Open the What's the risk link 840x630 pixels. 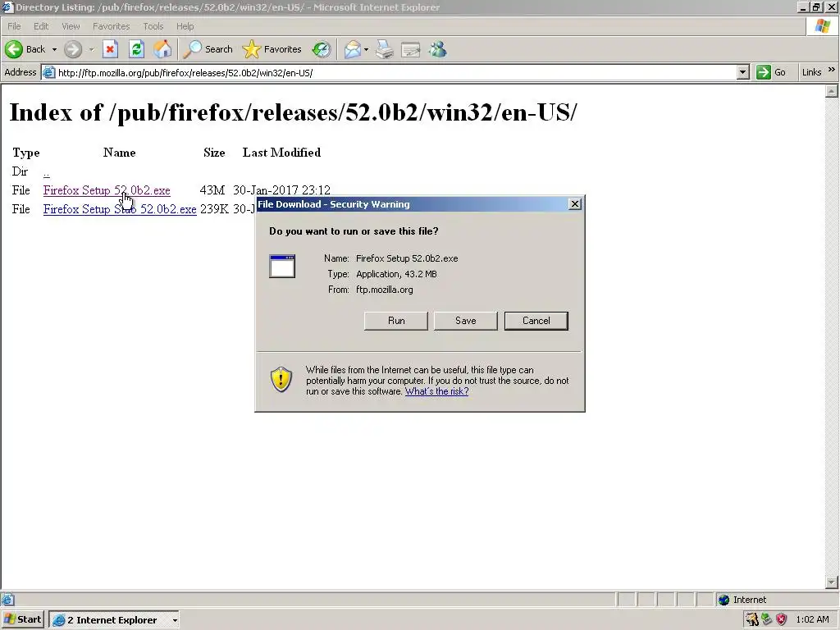(436, 391)
